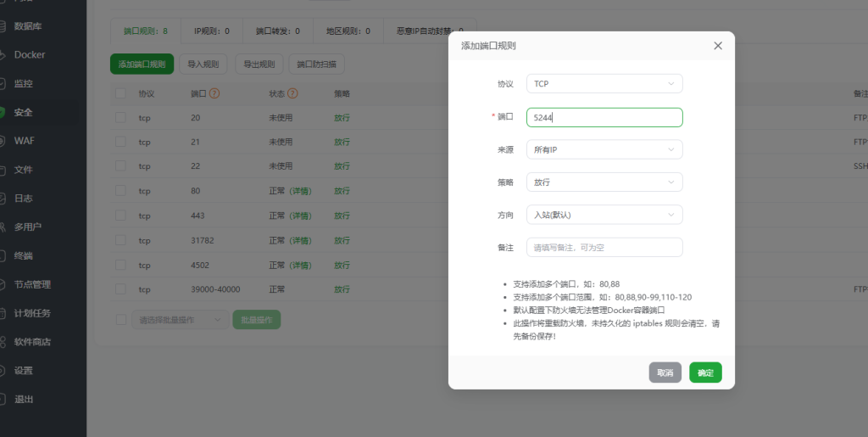Screen dimensions: 868x437
Task: Click the help icon beside port column header
Action: (214, 93)
